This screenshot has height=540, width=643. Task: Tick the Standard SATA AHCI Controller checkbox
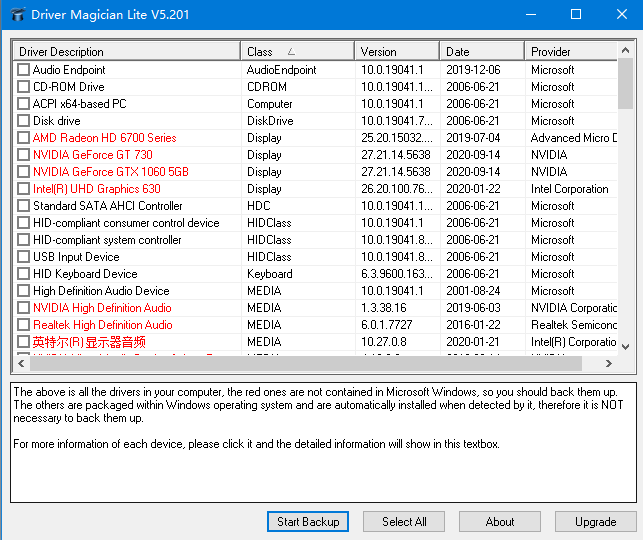tap(23, 206)
